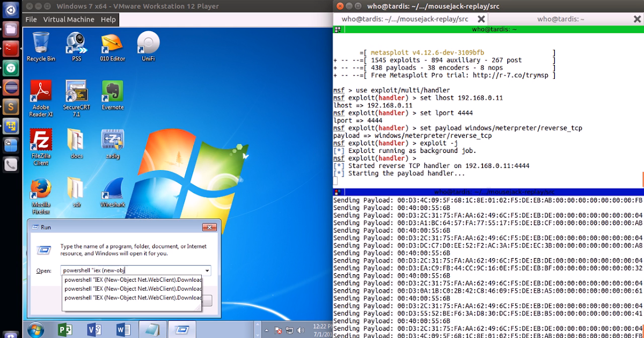
Task: Launch the zadig desktop icon
Action: [113, 143]
